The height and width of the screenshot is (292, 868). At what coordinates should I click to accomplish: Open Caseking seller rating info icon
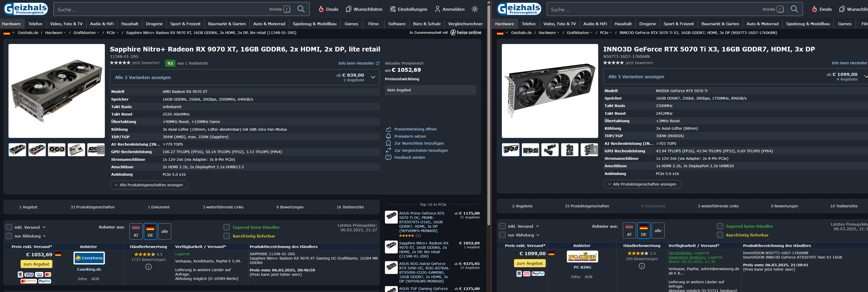pos(148,267)
